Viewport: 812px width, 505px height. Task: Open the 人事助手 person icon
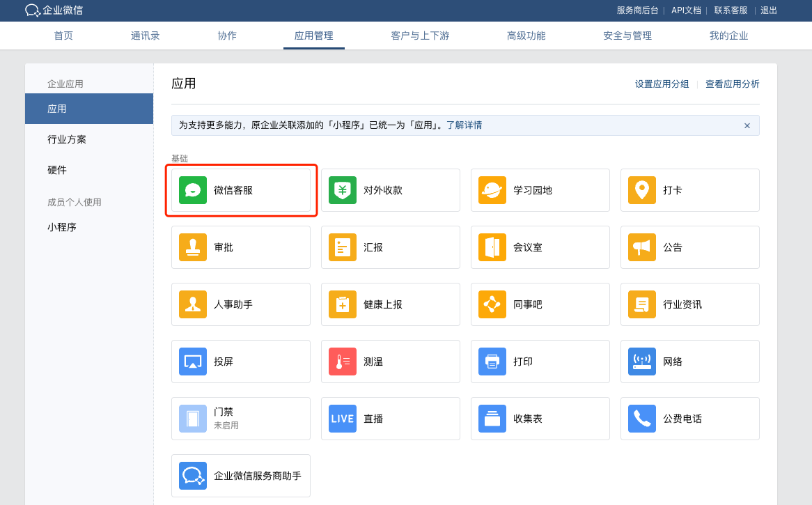coord(193,304)
